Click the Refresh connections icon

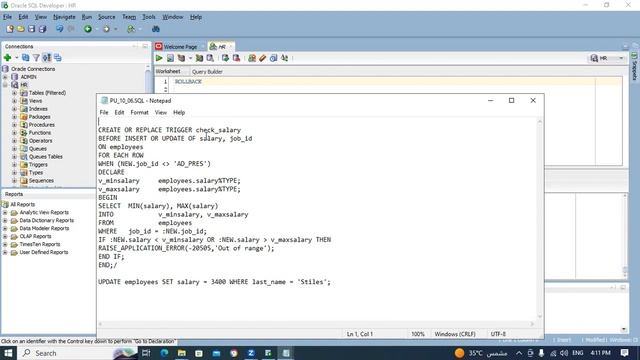26,58
